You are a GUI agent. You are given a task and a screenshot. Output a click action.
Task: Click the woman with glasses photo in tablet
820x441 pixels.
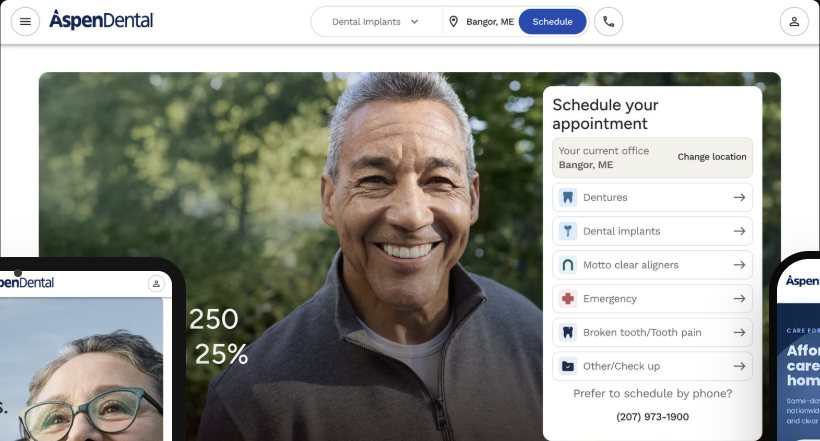(x=81, y=369)
